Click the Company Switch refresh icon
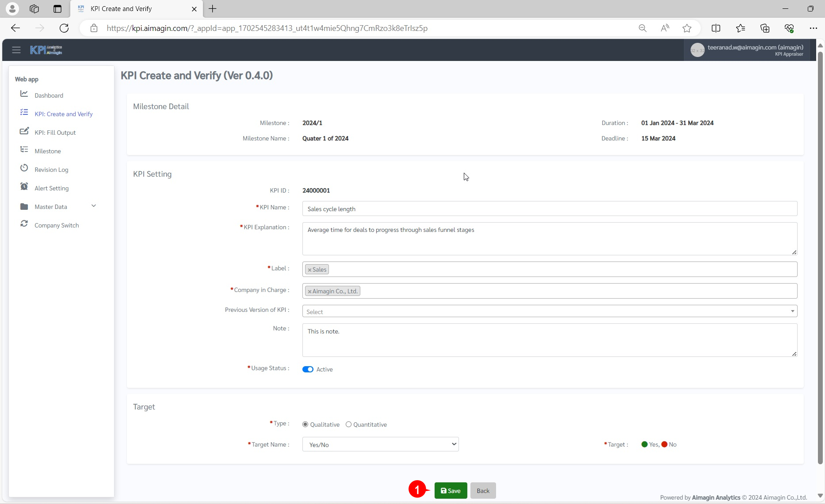 point(24,224)
